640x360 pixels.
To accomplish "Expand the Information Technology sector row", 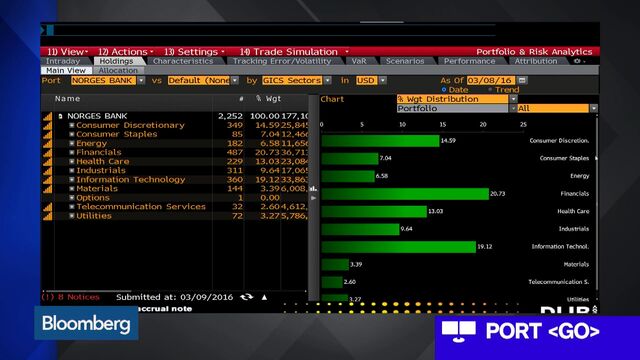I will 72,180.
